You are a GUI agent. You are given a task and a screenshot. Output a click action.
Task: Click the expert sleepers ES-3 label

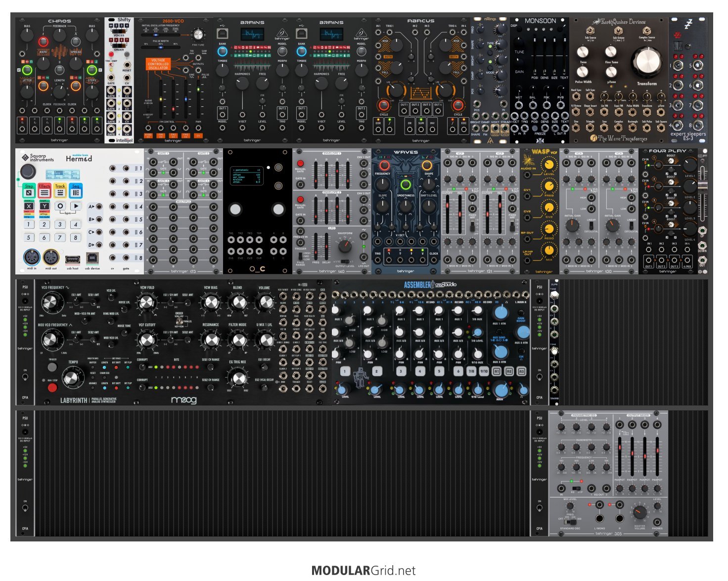(x=688, y=136)
